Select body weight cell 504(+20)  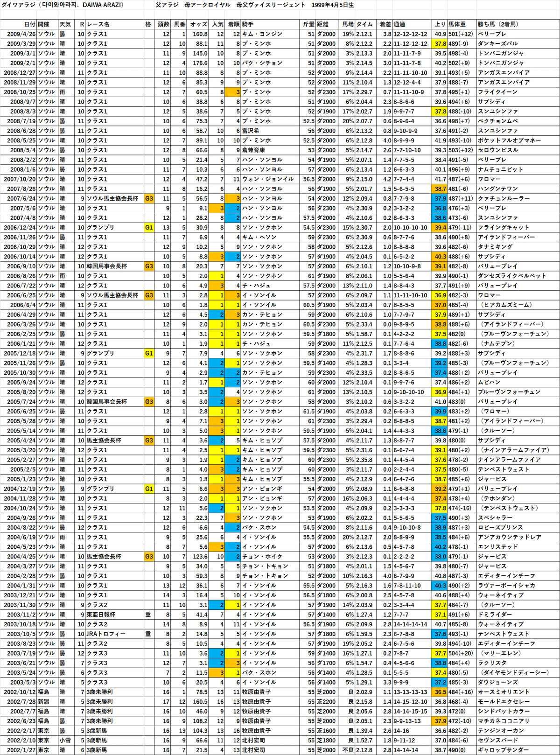tap(461, 653)
